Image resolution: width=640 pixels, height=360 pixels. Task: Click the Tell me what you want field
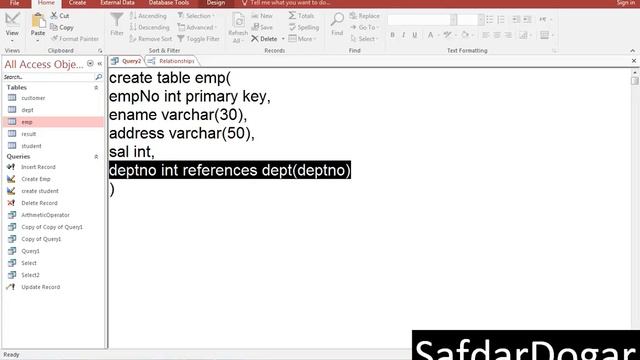(x=286, y=3)
